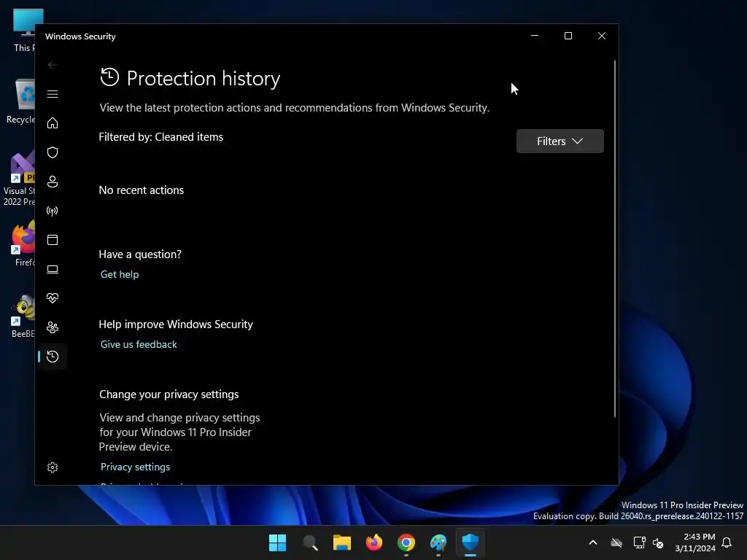Screen dimensions: 747x560
Task: Click the 'No recent actions' text
Action: pos(141,190)
